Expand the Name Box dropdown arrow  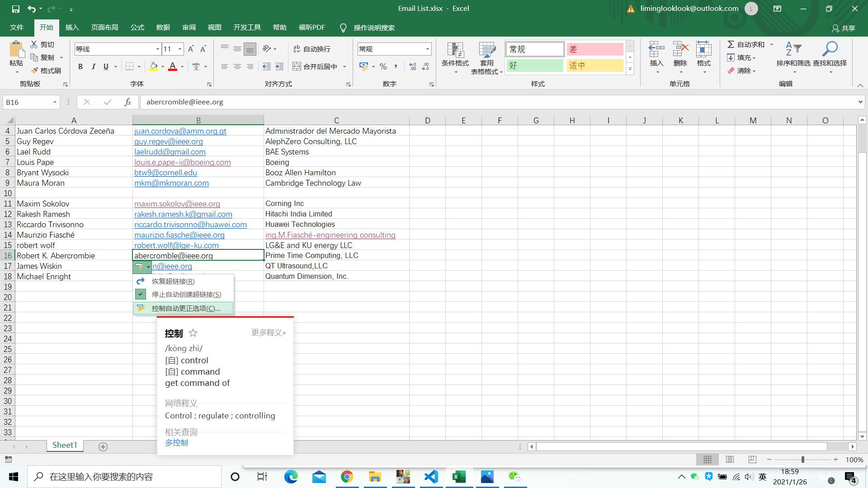point(55,103)
